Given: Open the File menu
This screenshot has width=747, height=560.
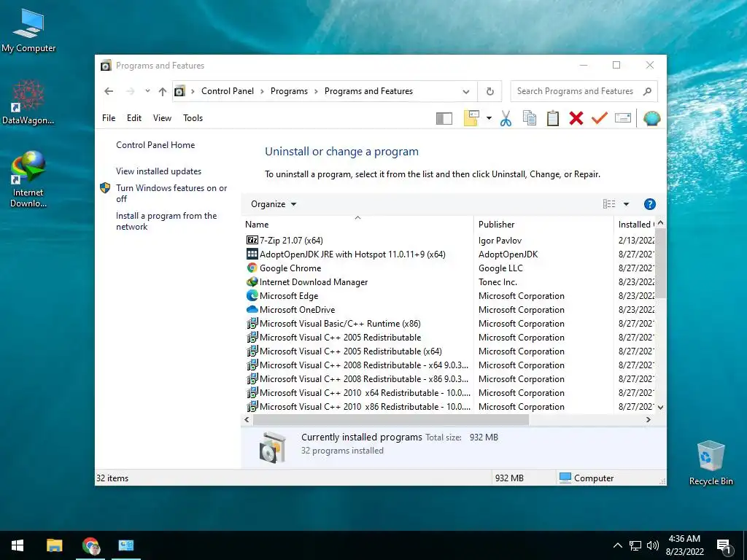Looking at the screenshot, I should click(x=109, y=118).
